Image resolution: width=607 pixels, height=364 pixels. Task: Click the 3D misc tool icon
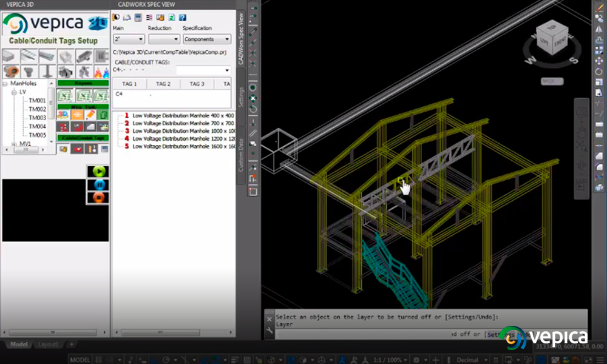(x=63, y=115)
